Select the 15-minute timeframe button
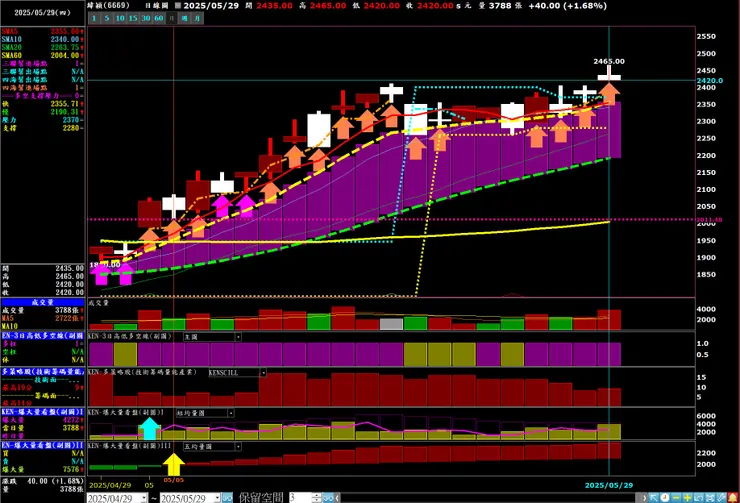 coord(133,18)
